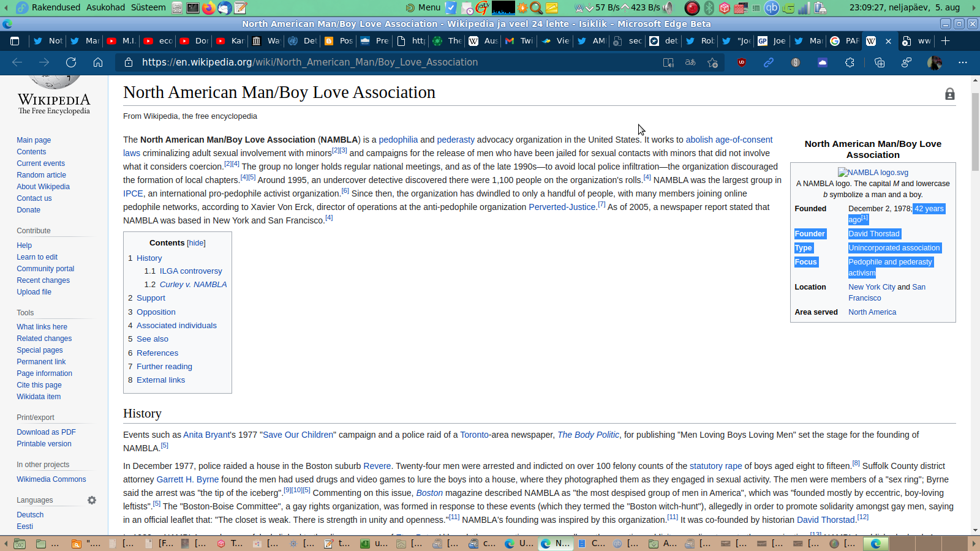Switch to the YouTube 'eco' tab
Image resolution: width=980 pixels, height=551 pixels.
tap(158, 41)
